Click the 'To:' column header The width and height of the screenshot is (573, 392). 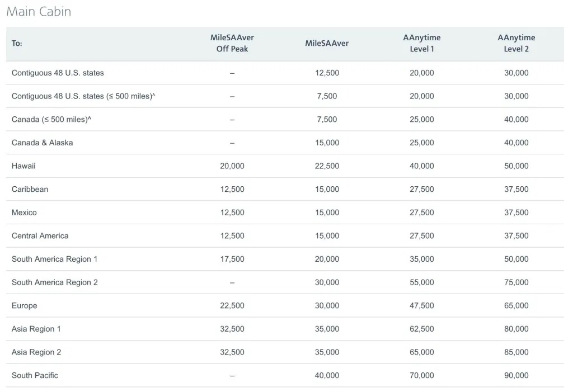click(x=17, y=44)
